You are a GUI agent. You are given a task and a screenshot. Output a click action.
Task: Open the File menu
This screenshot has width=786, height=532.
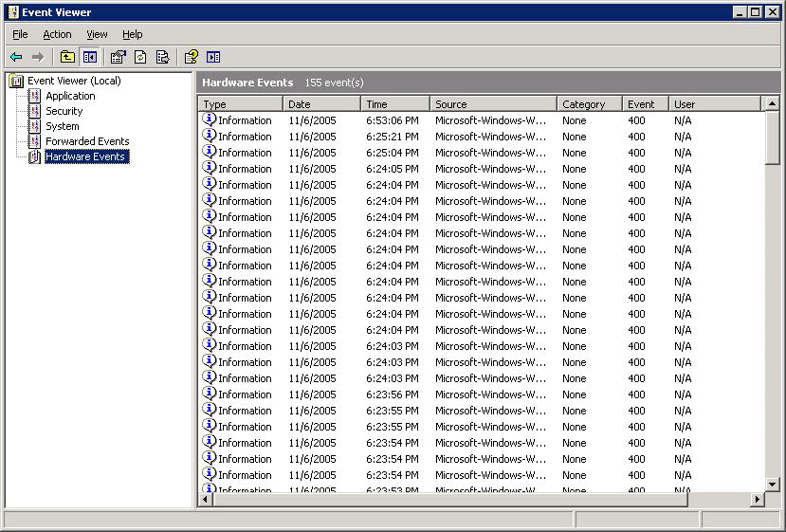pos(20,34)
